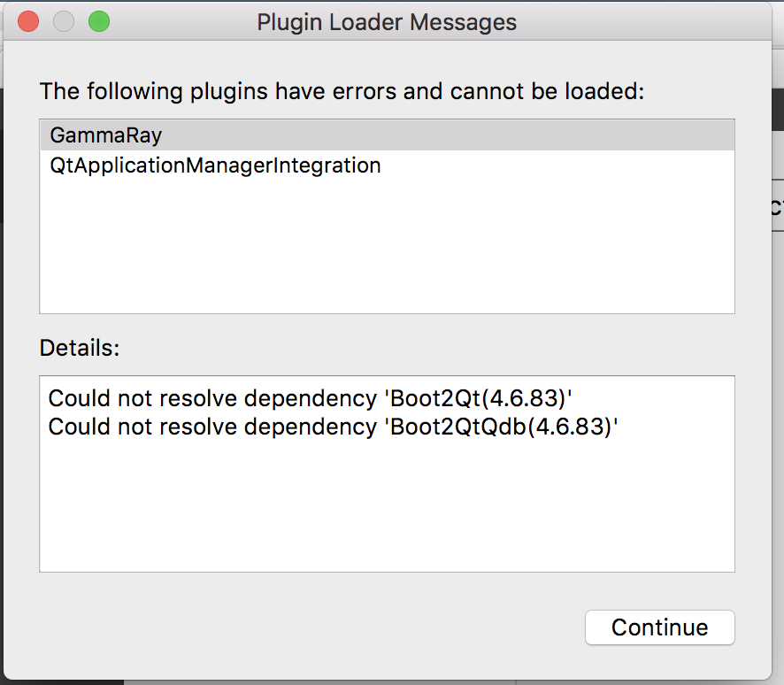This screenshot has height=685, width=784.
Task: Close the Plugin Loader Messages dialog
Action: click(28, 22)
